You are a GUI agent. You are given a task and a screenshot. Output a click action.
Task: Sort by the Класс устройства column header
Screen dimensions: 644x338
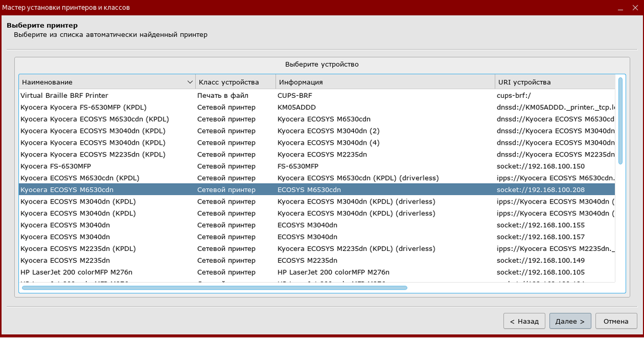(x=236, y=82)
